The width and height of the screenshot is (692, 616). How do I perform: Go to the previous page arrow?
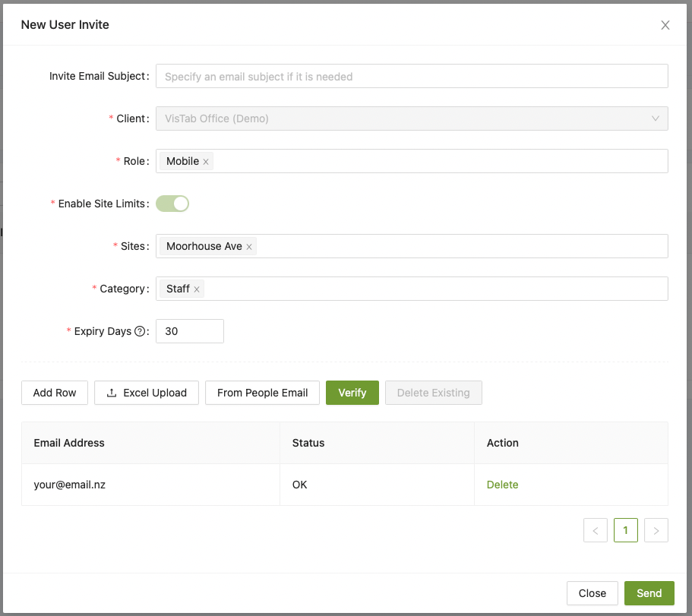tap(595, 530)
